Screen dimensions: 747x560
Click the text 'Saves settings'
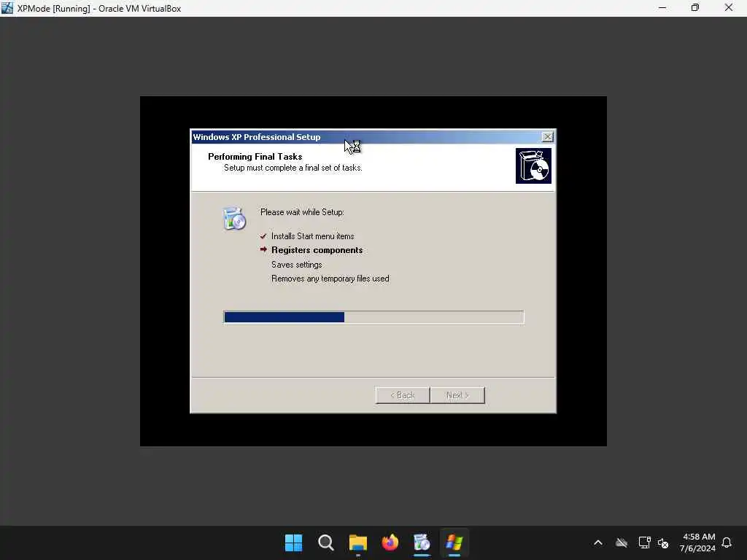pos(296,265)
